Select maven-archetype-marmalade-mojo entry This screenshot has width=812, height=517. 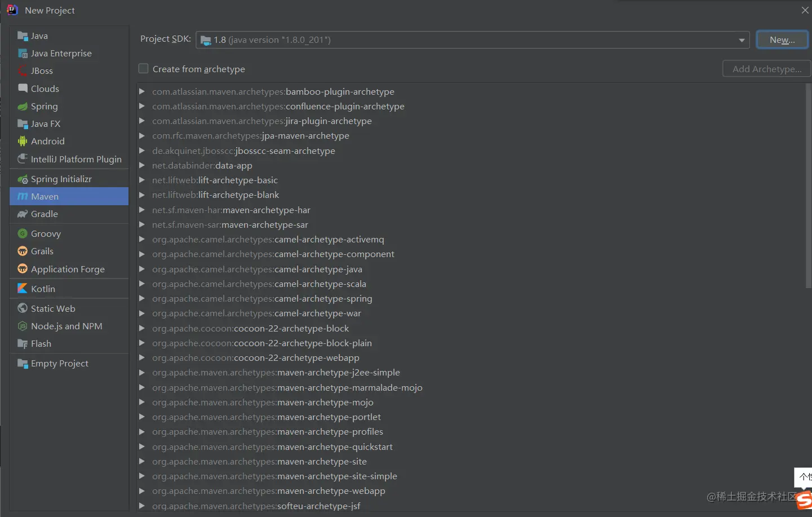[287, 387]
